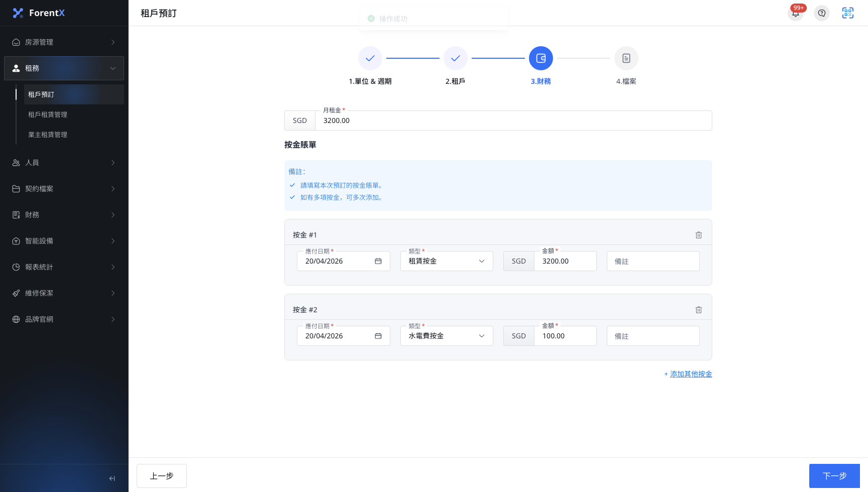Image resolution: width=868 pixels, height=492 pixels.
Task: Click 按金 #2 應付日期 field 20/04/2026
Action: (x=344, y=336)
